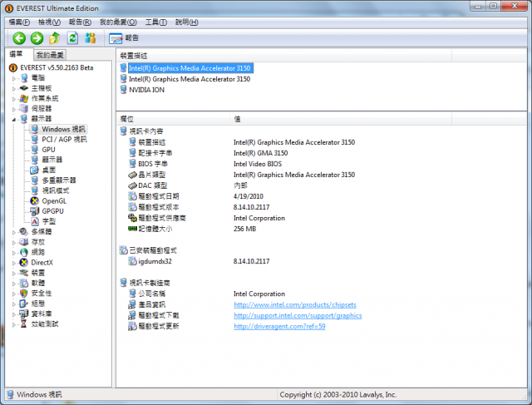Select the 視訊模式 tree item
This screenshot has width=532, height=405.
pyautogui.click(x=56, y=190)
